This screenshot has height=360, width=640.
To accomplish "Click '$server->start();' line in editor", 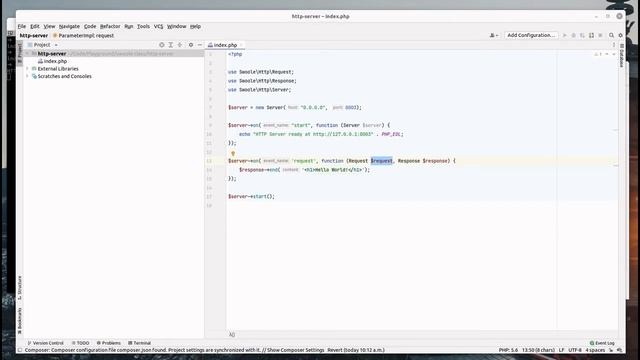I will click(x=251, y=196).
